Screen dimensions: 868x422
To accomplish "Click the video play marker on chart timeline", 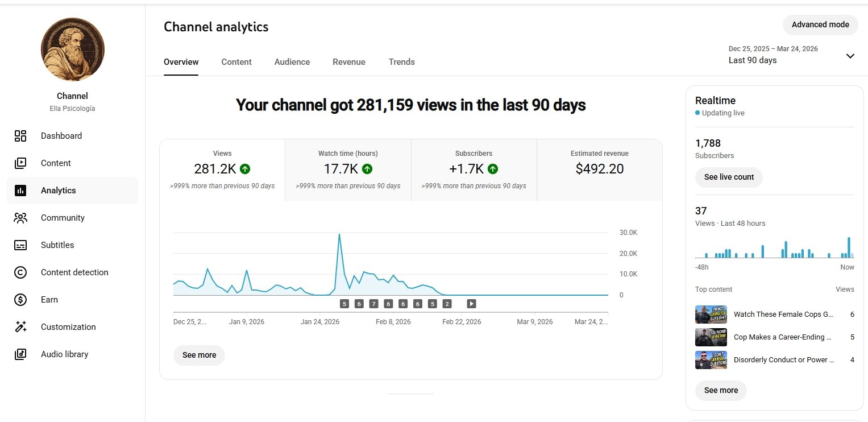I will click(x=471, y=304).
